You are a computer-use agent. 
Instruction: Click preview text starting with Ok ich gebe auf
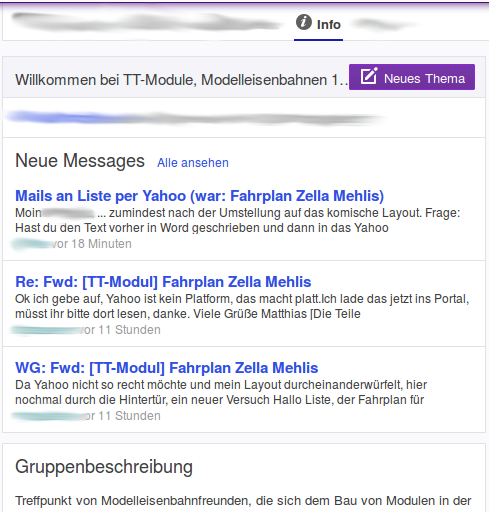(x=242, y=306)
